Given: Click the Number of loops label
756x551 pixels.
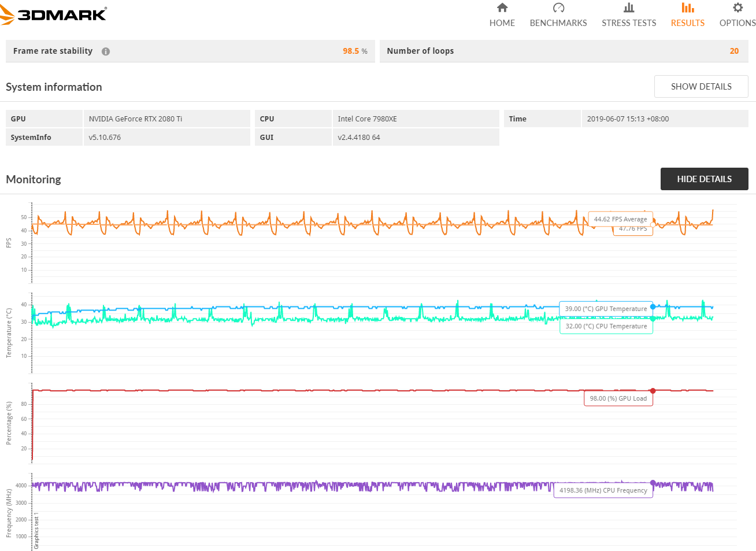Looking at the screenshot, I should point(420,51).
